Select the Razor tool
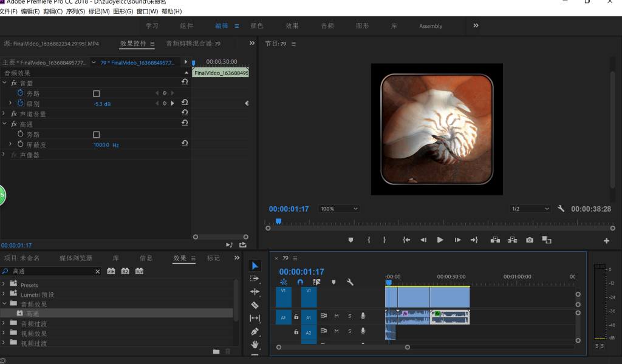 255,305
